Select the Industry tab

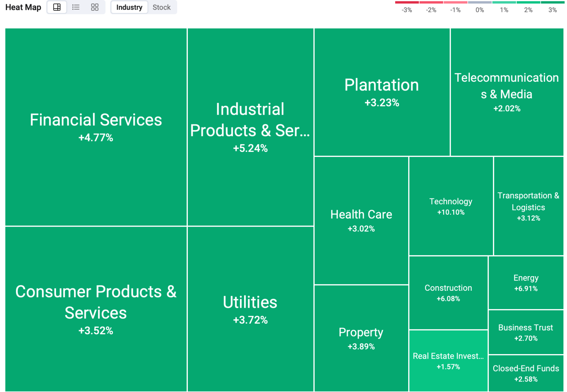pos(129,7)
